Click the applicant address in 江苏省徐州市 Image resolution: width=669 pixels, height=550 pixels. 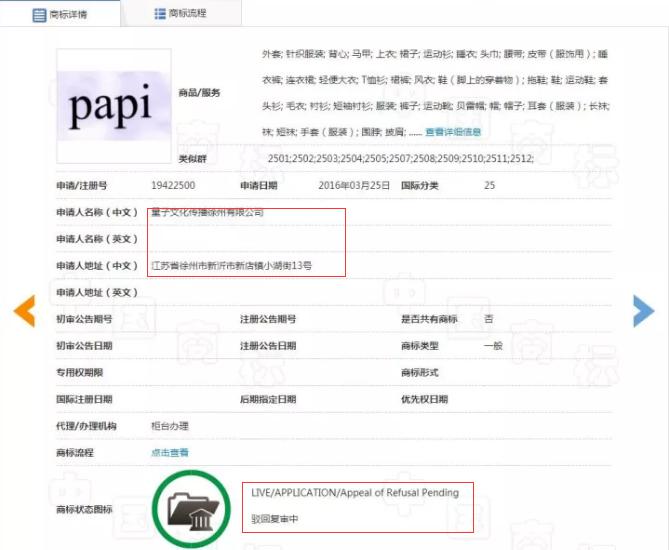(231, 266)
